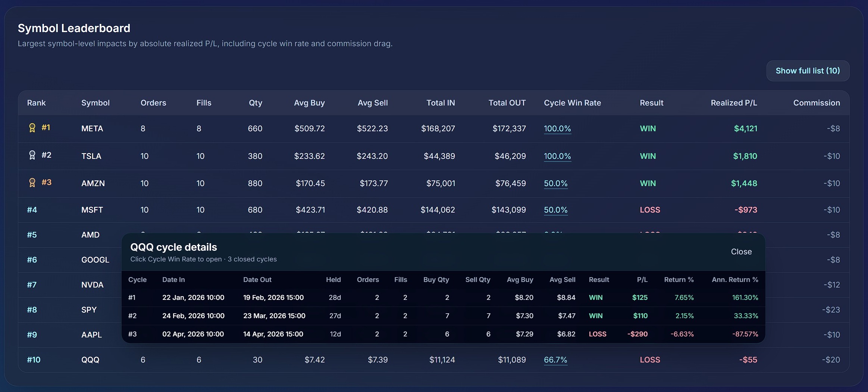The height and width of the screenshot is (392, 868).
Task: Click the Return % header in cycle details
Action: (679, 280)
